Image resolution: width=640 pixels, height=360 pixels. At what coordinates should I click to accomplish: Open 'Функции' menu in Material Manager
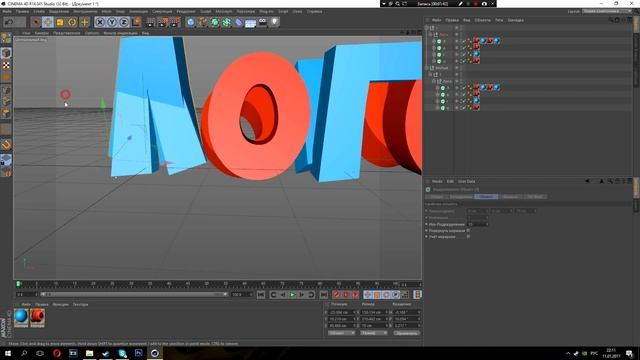pos(60,304)
